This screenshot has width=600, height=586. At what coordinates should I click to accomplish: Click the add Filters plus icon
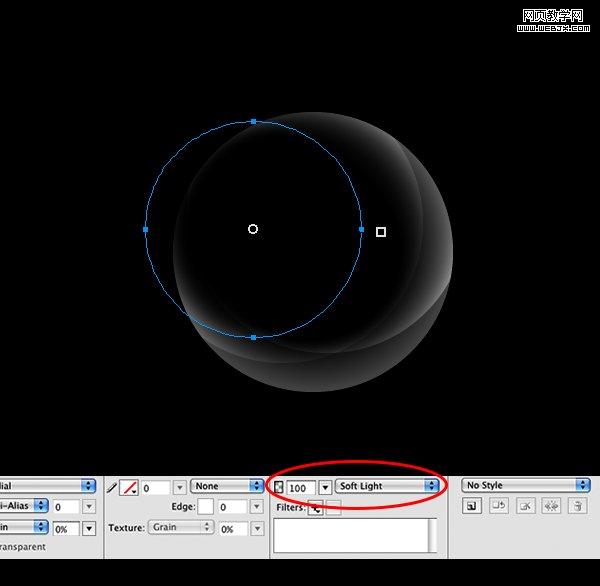(x=315, y=508)
